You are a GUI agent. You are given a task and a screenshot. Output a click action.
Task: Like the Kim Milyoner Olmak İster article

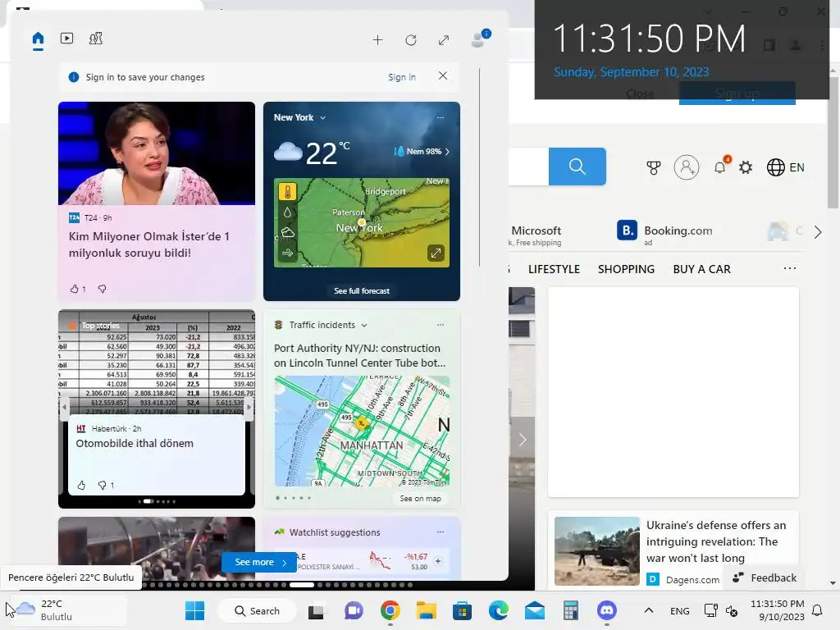(x=75, y=289)
